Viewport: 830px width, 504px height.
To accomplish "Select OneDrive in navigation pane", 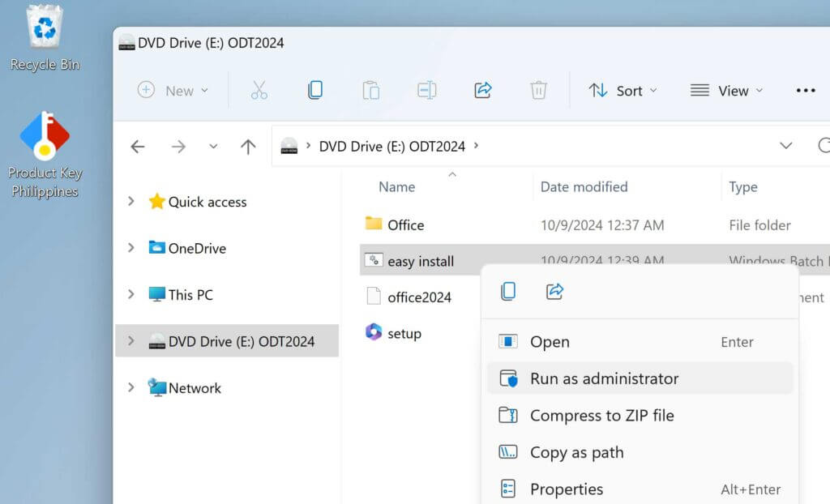I will [x=197, y=248].
